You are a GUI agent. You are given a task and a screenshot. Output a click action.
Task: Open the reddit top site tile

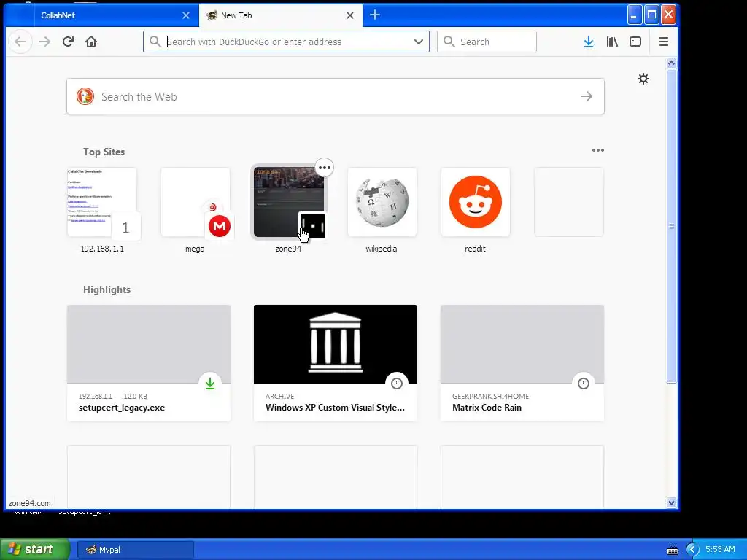click(x=476, y=202)
